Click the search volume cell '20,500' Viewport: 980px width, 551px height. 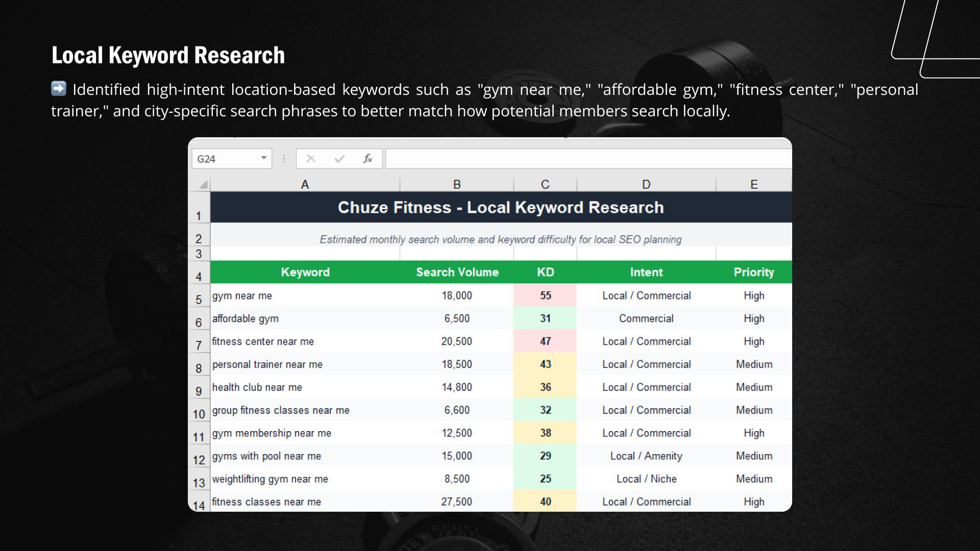click(457, 341)
